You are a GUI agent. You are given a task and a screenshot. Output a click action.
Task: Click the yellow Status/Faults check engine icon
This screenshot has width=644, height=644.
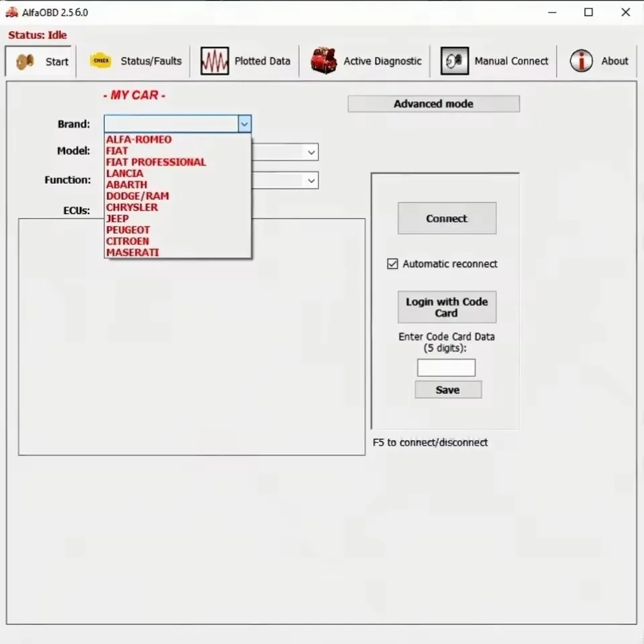[x=101, y=60]
